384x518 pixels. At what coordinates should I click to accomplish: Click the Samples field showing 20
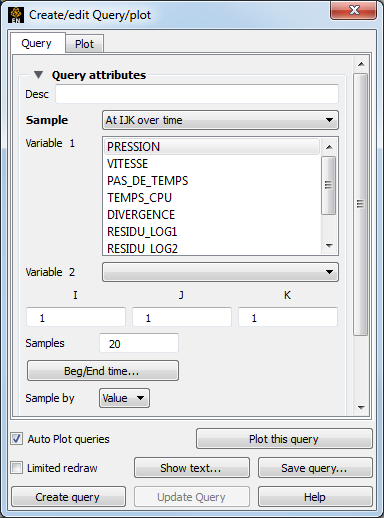[139, 343]
